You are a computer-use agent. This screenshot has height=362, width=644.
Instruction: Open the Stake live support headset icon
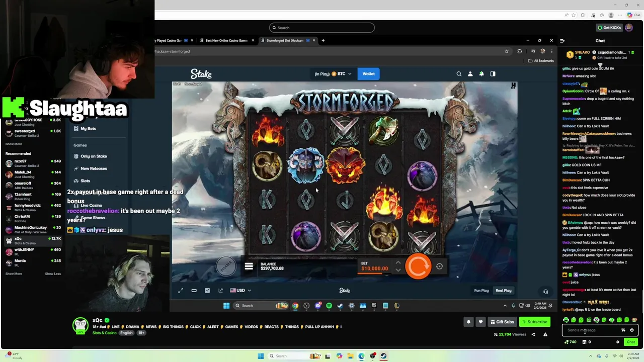tap(545, 291)
